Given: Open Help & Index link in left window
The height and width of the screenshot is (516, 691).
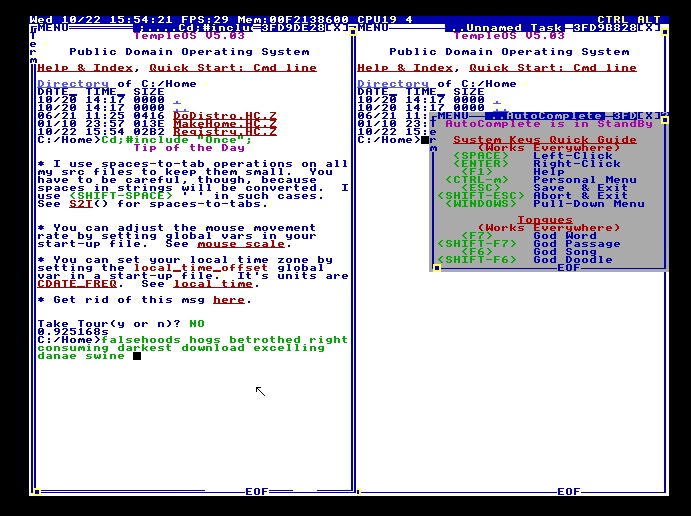Looking at the screenshot, I should [x=85, y=68].
